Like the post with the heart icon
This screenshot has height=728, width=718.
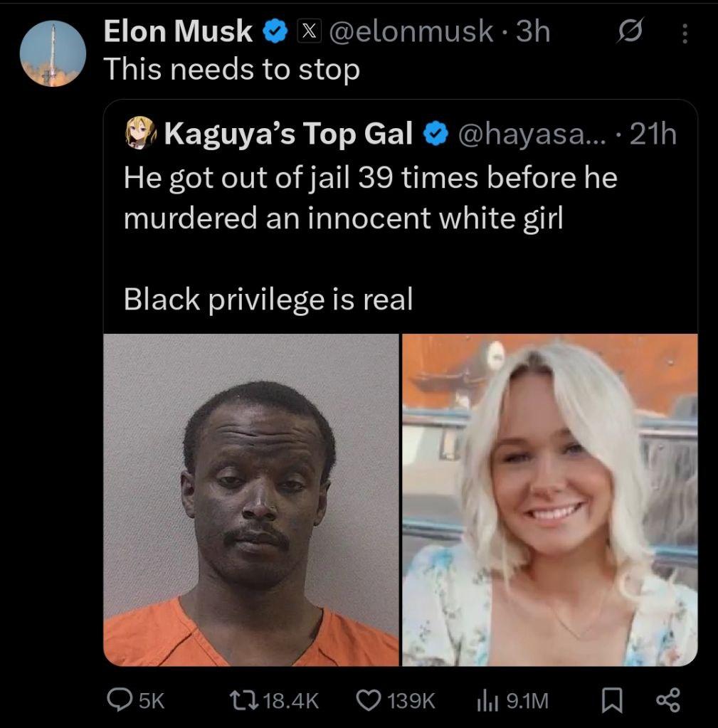(x=368, y=701)
